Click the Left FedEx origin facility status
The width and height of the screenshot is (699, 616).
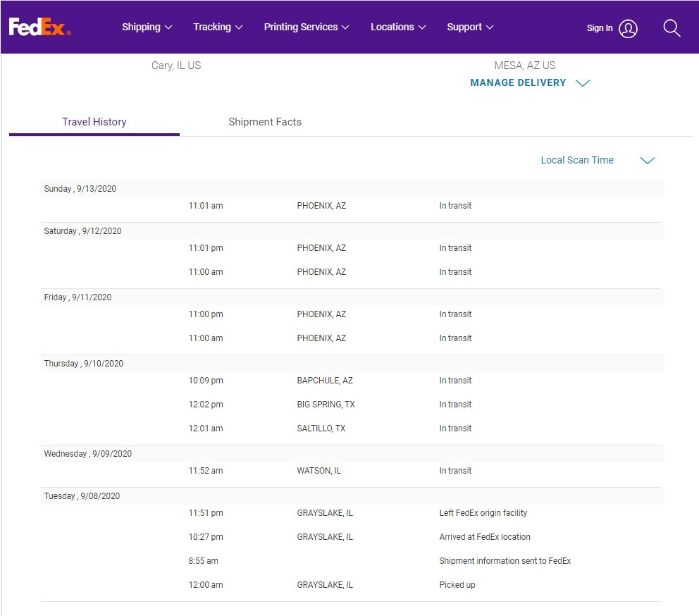point(483,513)
